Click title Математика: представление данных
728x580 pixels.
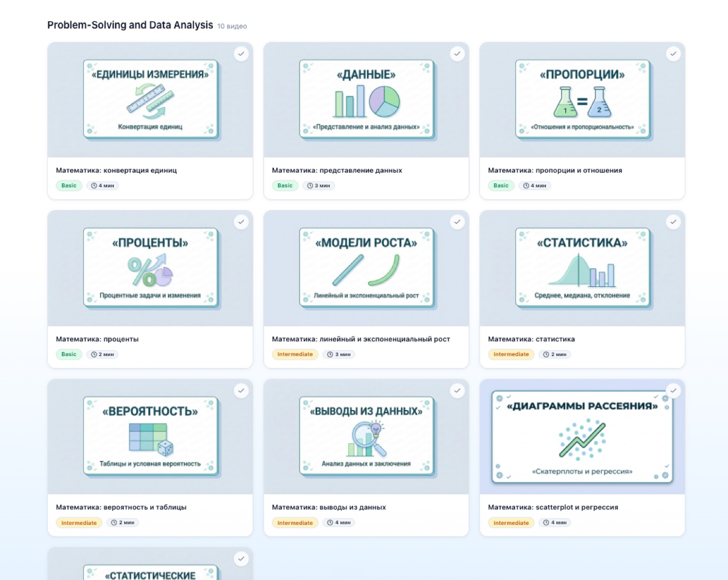coord(337,170)
